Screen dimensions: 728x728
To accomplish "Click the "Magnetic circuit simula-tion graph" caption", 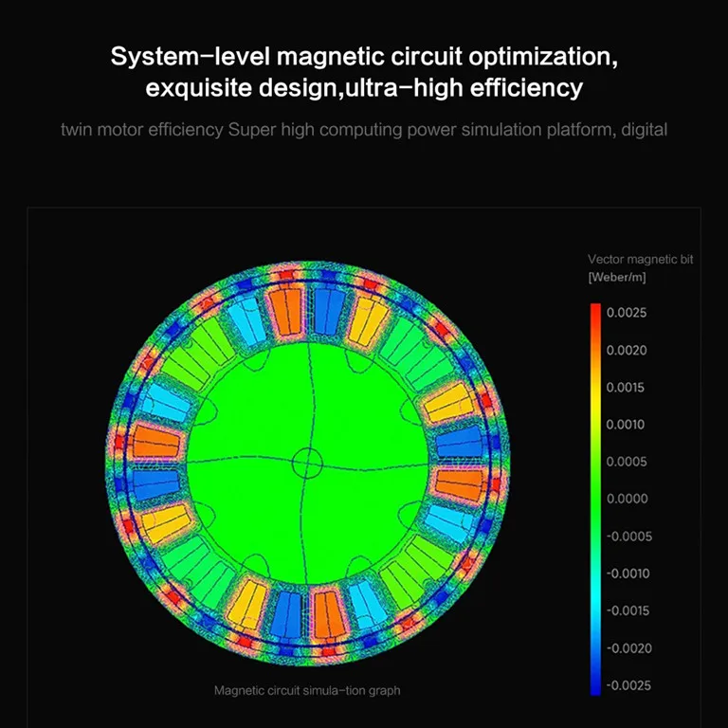I will 307,690.
